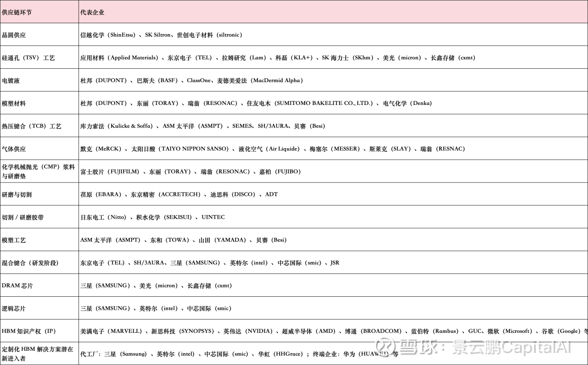Screen dimensions: 588x365
Task: Click the company "迪思科（DISCO）"
Action: pyautogui.click(x=233, y=194)
